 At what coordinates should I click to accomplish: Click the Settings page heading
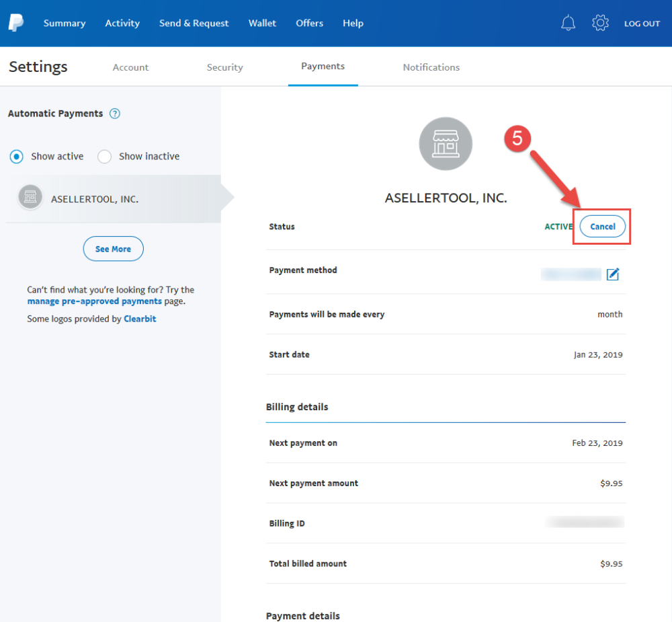coord(38,67)
